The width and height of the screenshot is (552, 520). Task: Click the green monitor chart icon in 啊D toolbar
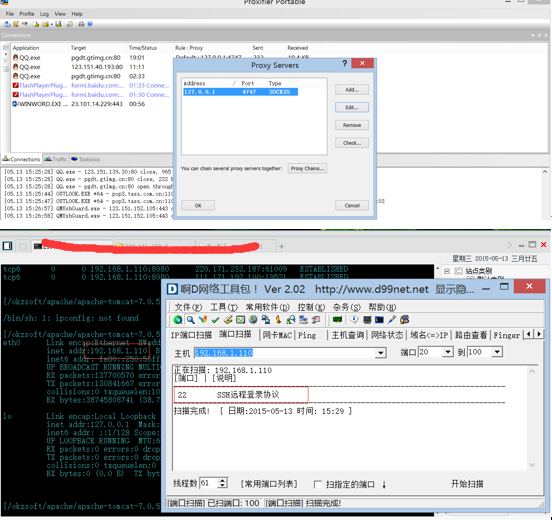240,320
